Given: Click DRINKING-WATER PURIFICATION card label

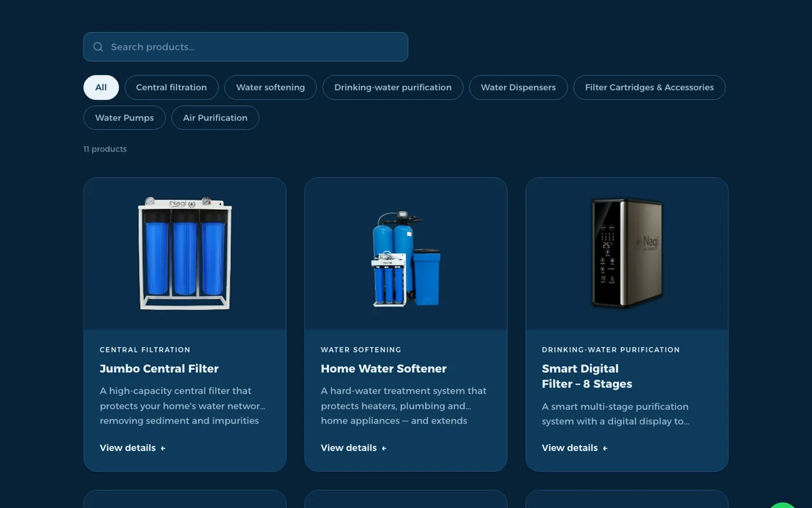Looking at the screenshot, I should coord(611,350).
